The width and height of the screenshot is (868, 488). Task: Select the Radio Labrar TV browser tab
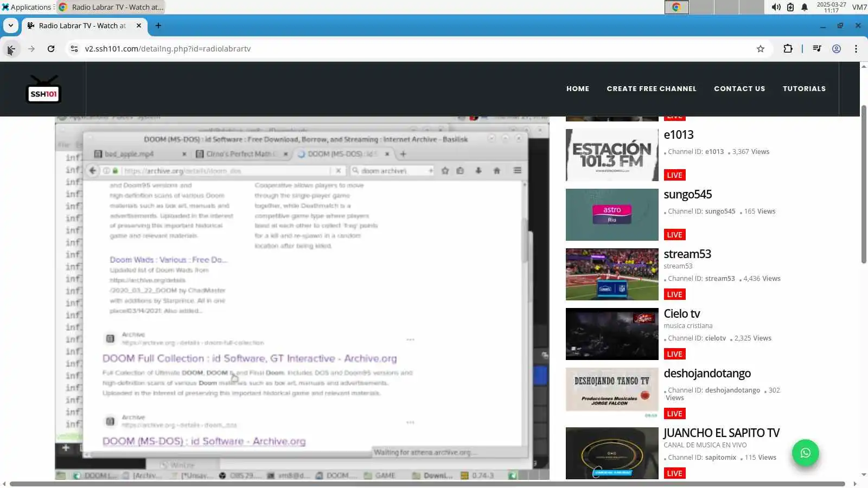click(x=85, y=25)
